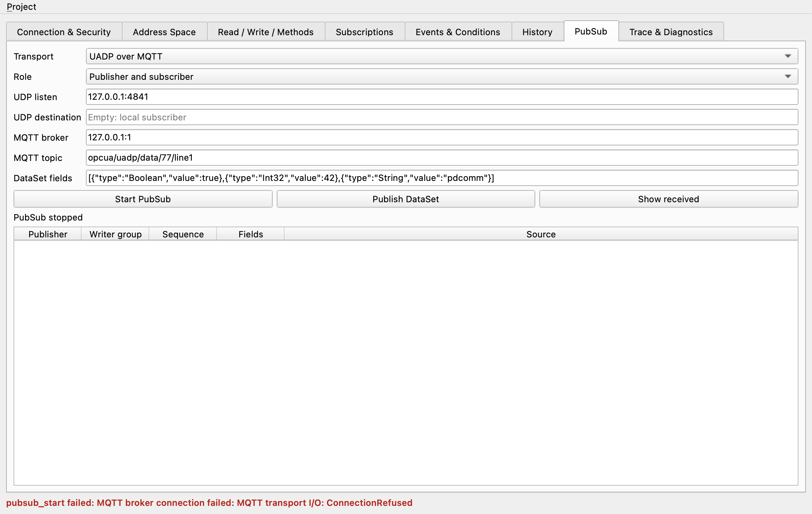This screenshot has height=514, width=812.
Task: Click the red pubsub_start failed error message
Action: click(x=209, y=503)
